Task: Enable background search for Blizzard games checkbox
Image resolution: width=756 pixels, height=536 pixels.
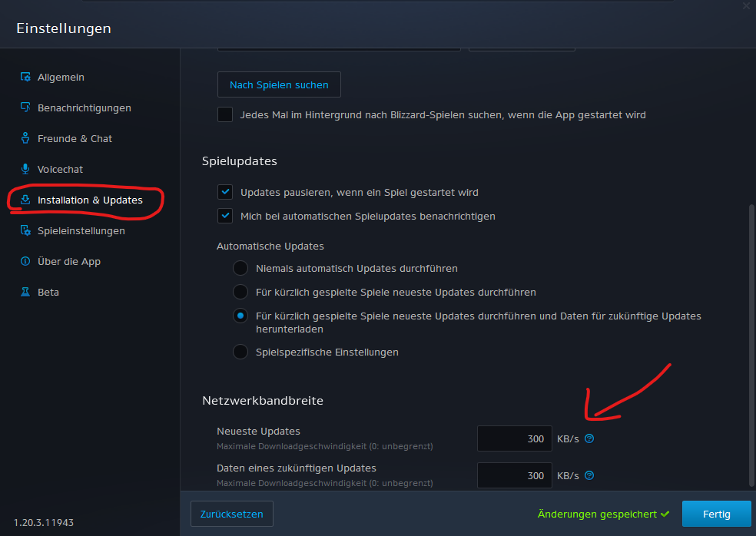Action: coord(225,114)
